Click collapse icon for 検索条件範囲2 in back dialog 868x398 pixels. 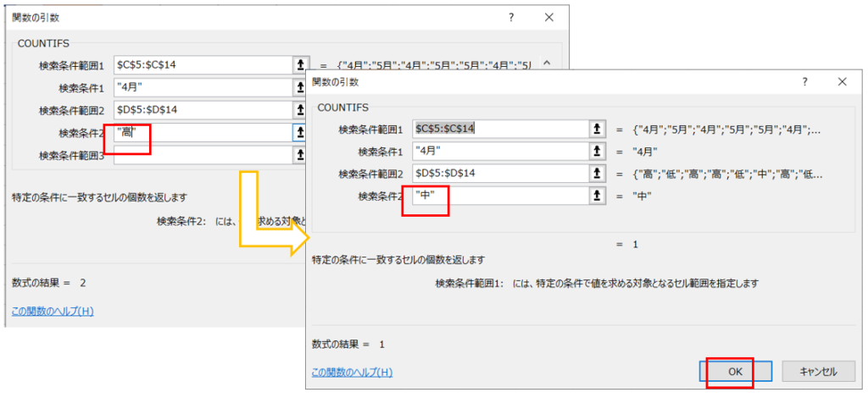point(299,109)
